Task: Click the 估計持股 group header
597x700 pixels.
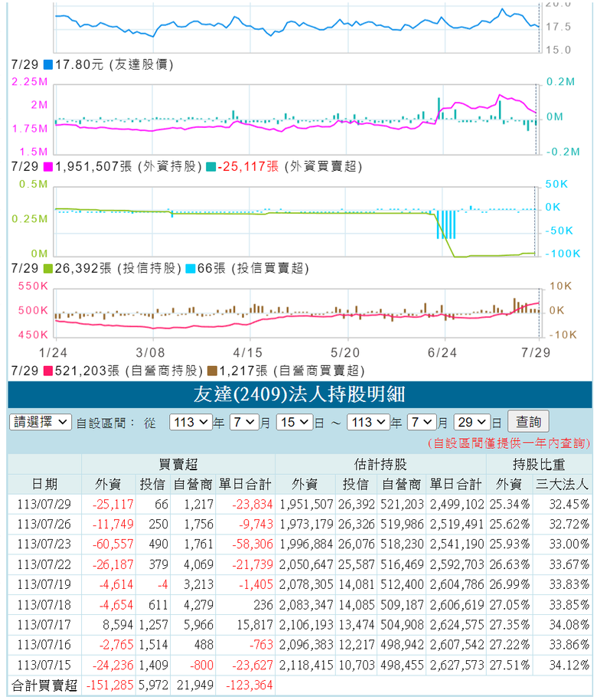Action: [380, 464]
